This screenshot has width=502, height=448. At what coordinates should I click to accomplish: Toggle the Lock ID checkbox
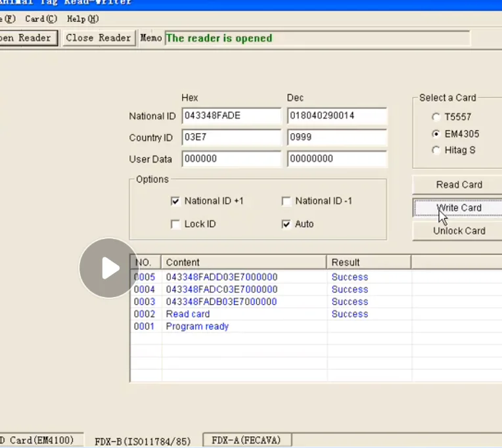[175, 225]
